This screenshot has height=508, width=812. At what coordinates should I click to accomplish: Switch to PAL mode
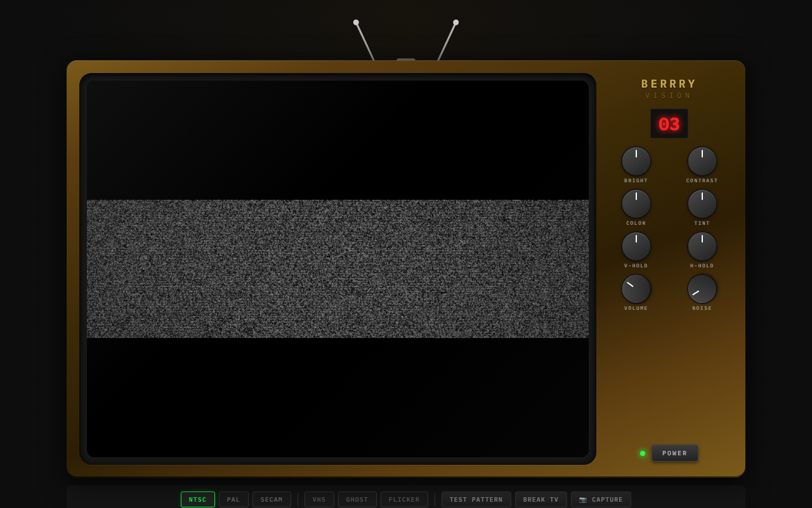tap(233, 499)
